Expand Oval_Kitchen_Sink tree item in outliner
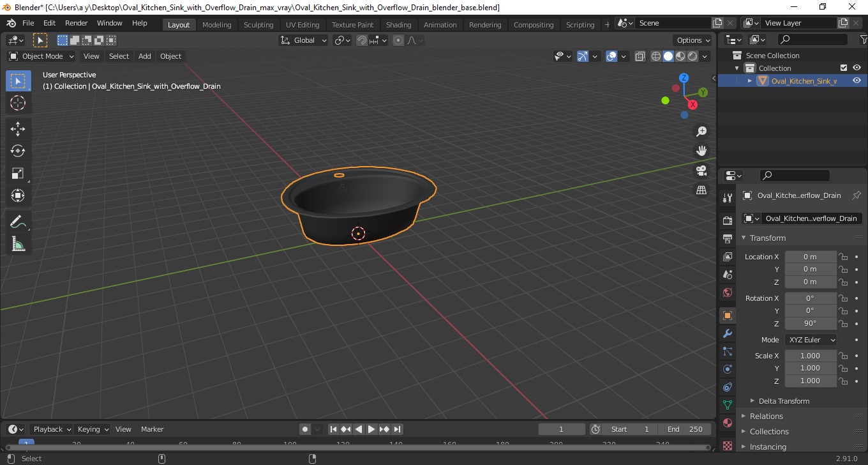The height and width of the screenshot is (465, 868). [x=750, y=80]
